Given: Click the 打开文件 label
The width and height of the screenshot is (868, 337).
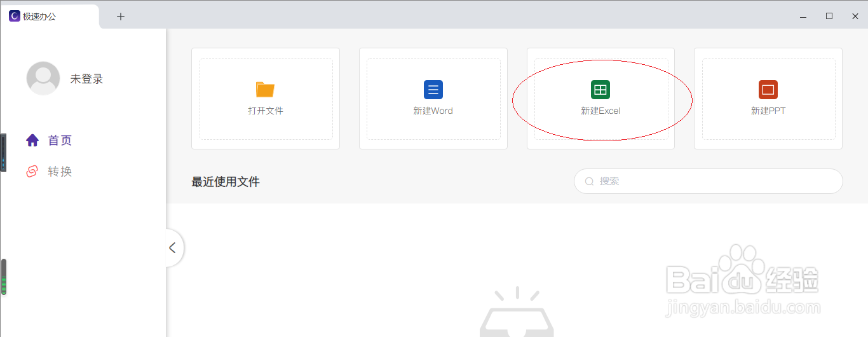Looking at the screenshot, I should coord(266,111).
